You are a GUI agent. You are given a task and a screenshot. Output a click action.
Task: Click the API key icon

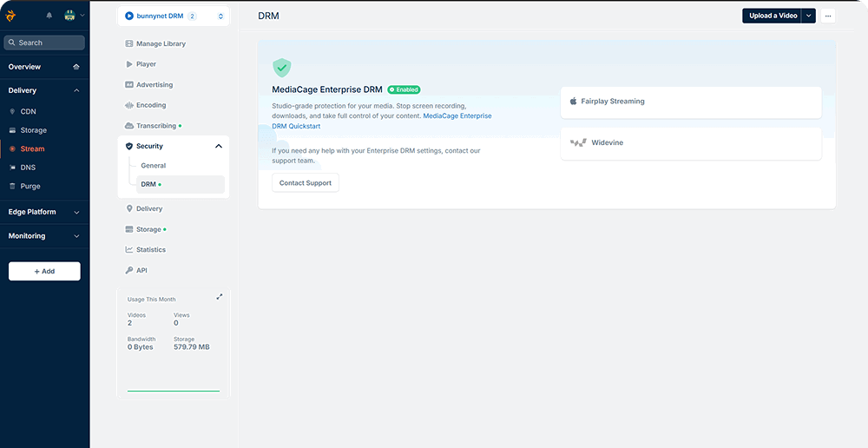pyautogui.click(x=129, y=270)
